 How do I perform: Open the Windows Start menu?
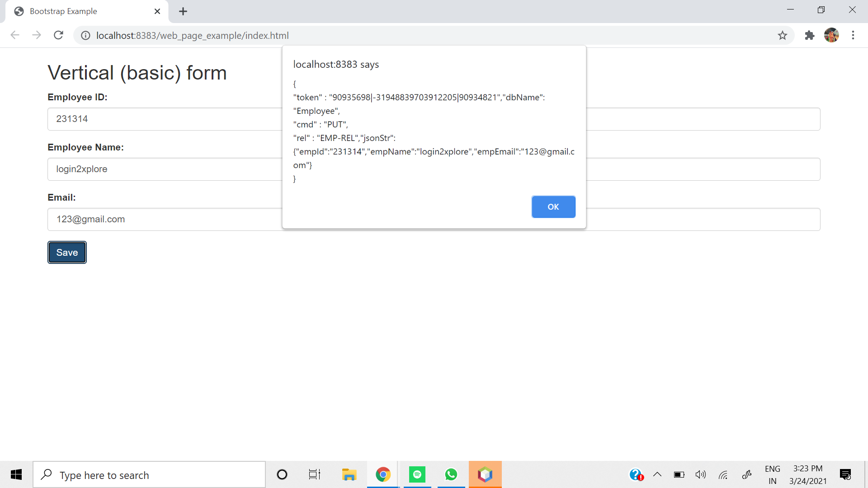(16, 474)
